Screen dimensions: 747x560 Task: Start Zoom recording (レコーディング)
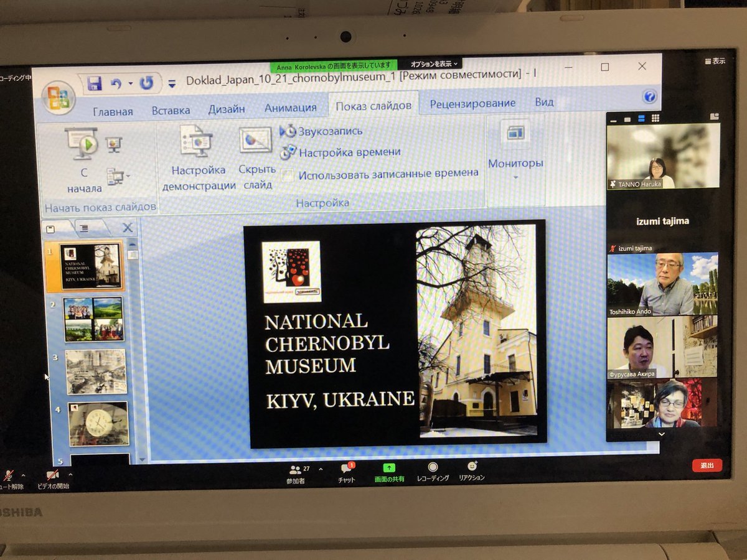(x=433, y=472)
